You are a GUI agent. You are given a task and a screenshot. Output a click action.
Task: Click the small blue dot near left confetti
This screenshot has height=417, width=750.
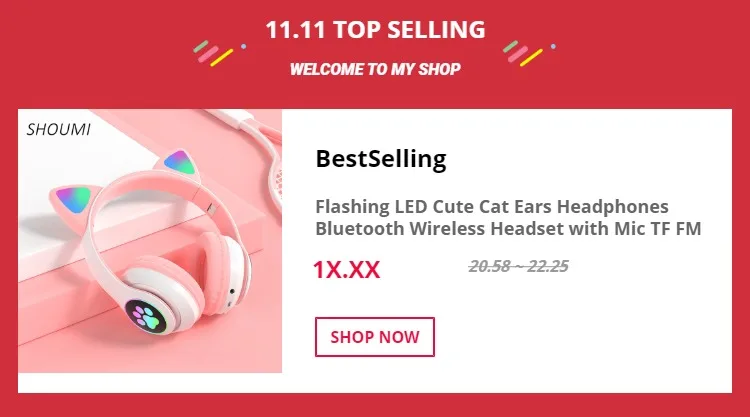243,46
